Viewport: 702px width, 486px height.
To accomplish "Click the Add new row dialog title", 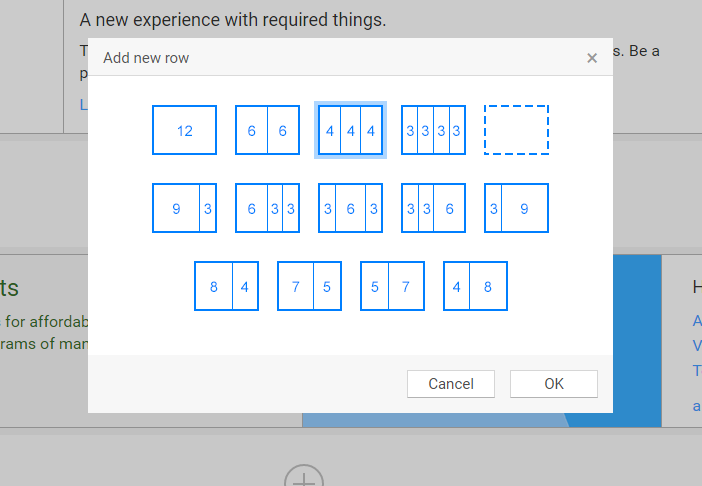I will pyautogui.click(x=146, y=58).
